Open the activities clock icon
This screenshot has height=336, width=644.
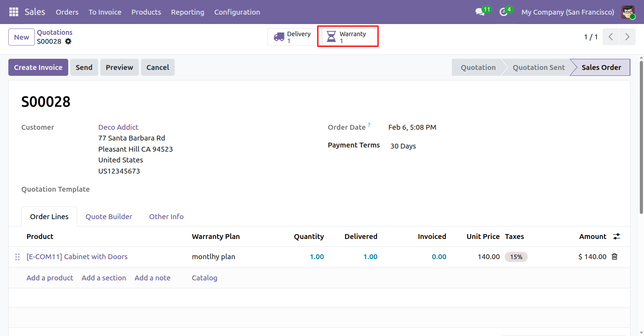pos(503,12)
